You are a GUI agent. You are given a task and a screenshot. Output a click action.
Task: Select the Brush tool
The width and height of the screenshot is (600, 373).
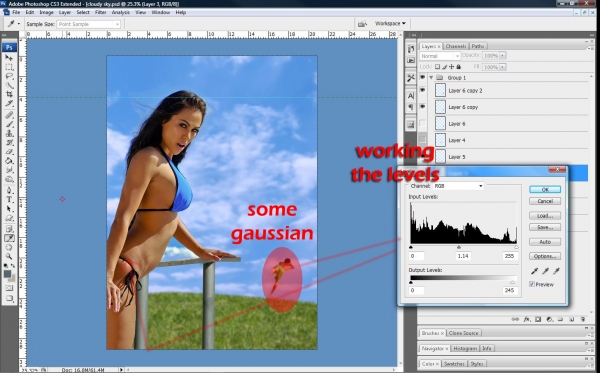pyautogui.click(x=9, y=124)
